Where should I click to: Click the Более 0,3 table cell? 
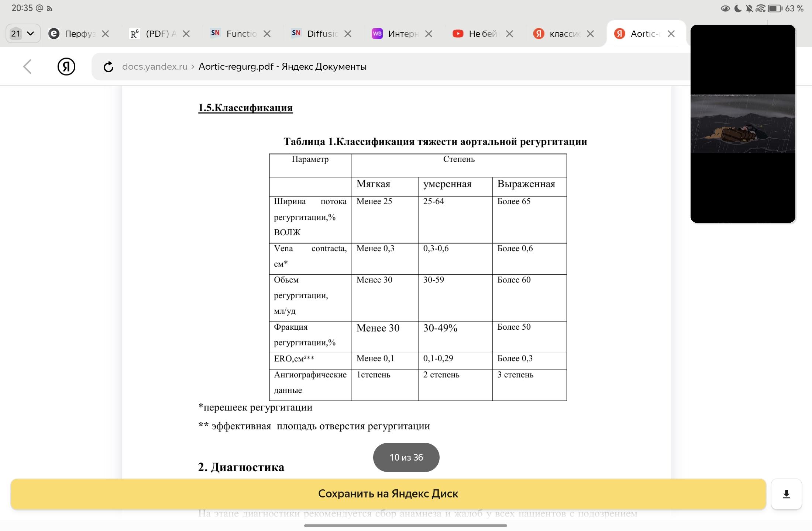[x=530, y=361]
